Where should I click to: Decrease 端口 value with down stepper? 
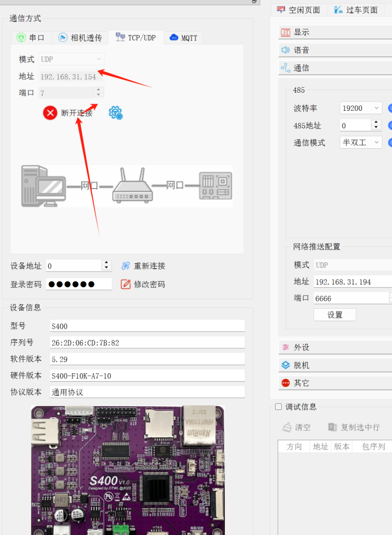pos(98,95)
